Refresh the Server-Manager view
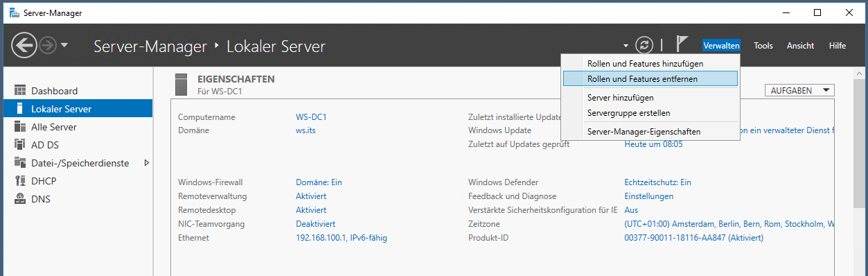This screenshot has width=868, height=276. point(644,46)
